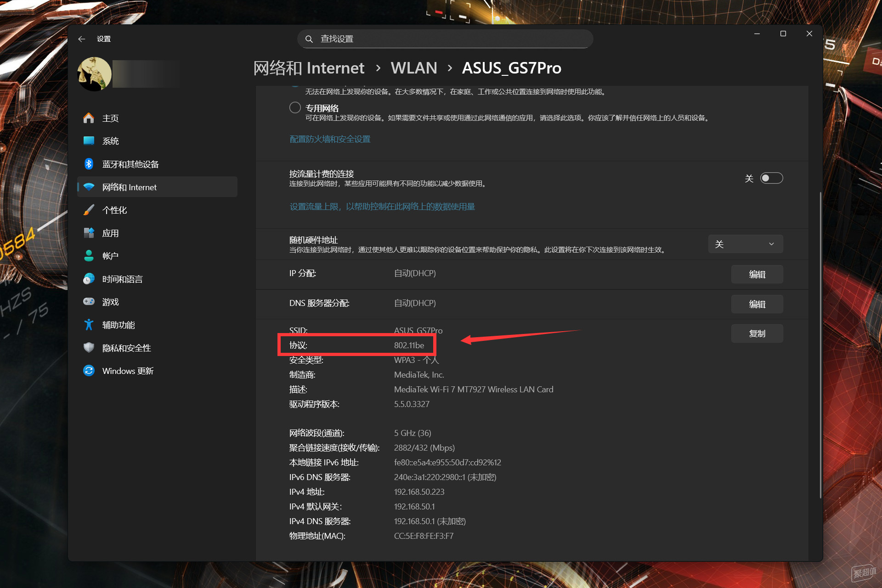Click the 5 GHz (36) band value

point(413,433)
